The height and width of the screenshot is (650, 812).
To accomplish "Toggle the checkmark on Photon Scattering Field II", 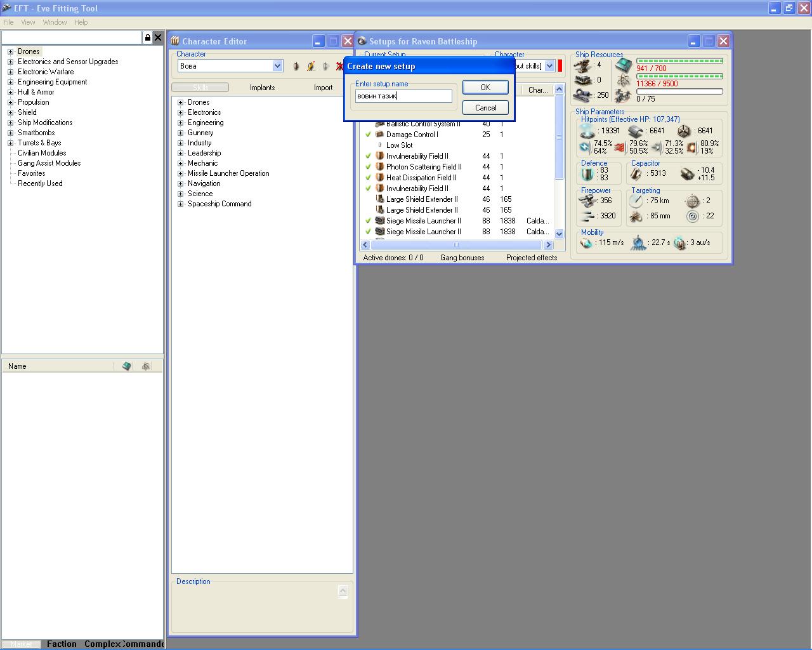I will pyautogui.click(x=368, y=167).
